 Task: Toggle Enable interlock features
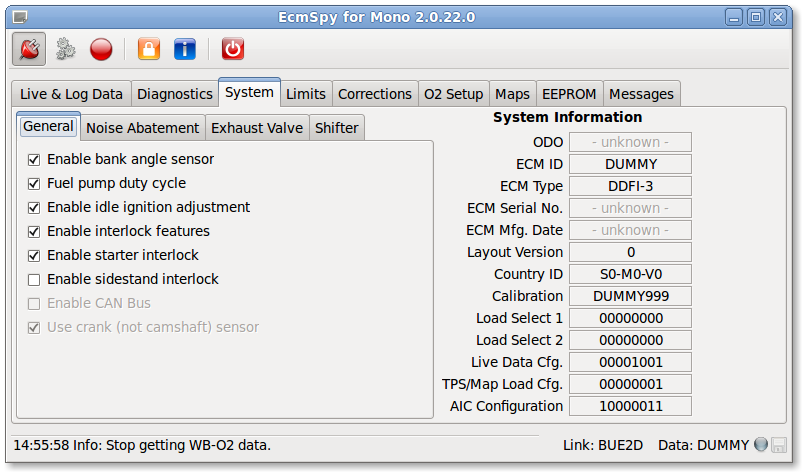34,232
